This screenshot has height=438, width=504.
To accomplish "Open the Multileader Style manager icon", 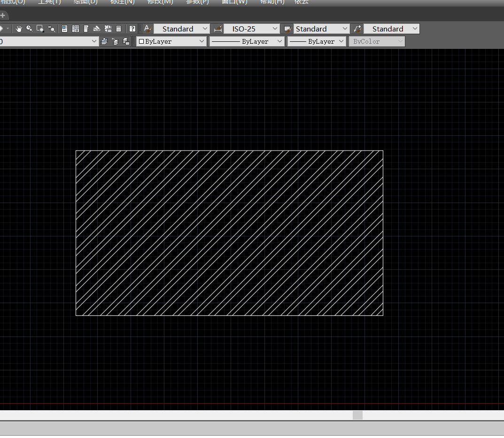I will click(x=357, y=29).
